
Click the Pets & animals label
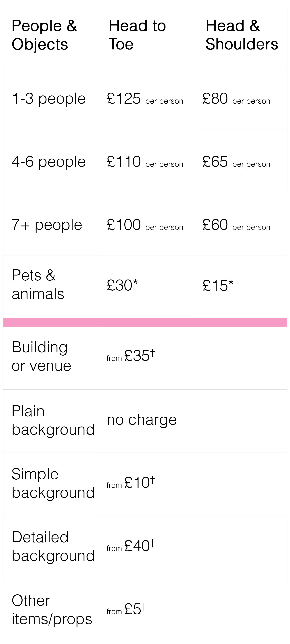[38, 284]
